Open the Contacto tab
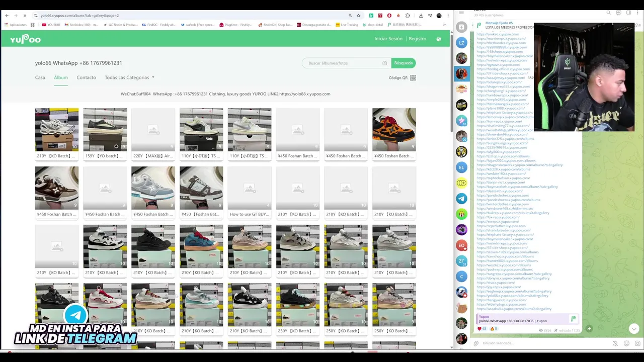 86,77
